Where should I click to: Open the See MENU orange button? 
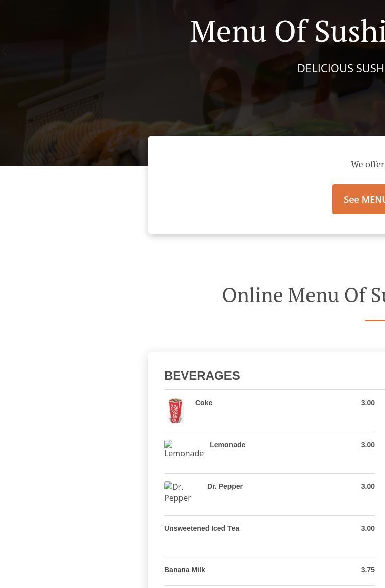358,199
